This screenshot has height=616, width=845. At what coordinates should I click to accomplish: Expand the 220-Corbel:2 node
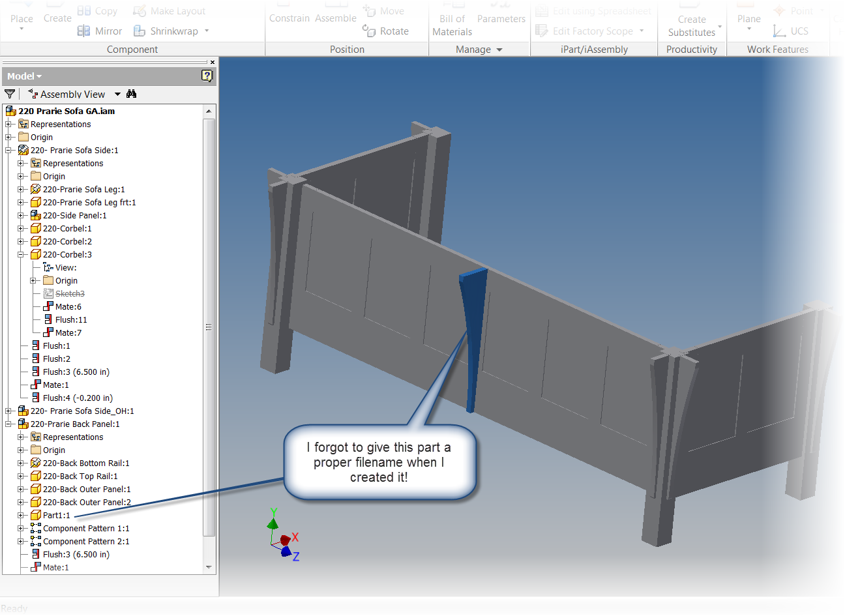[21, 241]
